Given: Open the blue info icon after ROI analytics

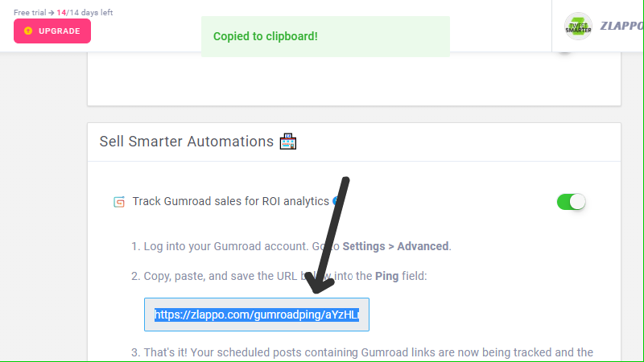Looking at the screenshot, I should click(336, 201).
